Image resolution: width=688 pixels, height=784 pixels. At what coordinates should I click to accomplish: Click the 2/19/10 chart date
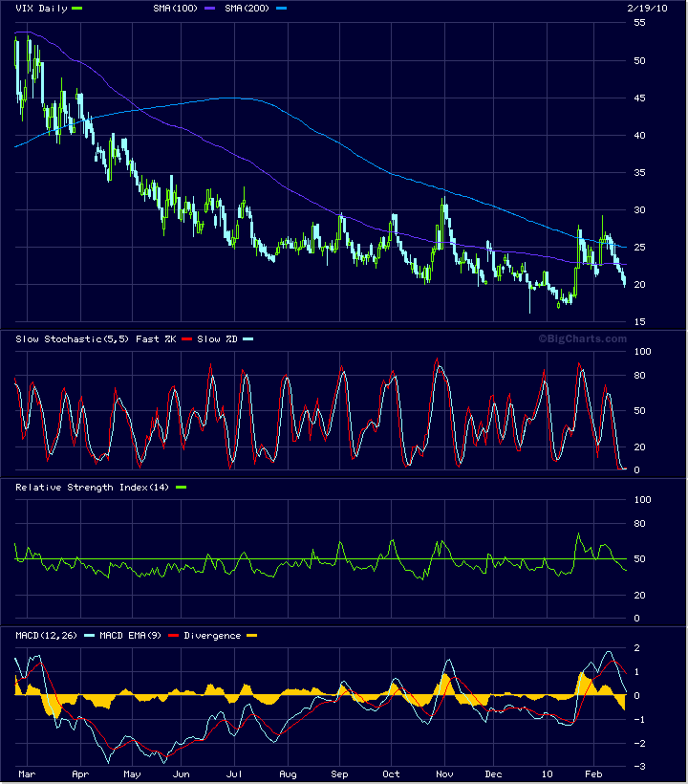(x=647, y=9)
